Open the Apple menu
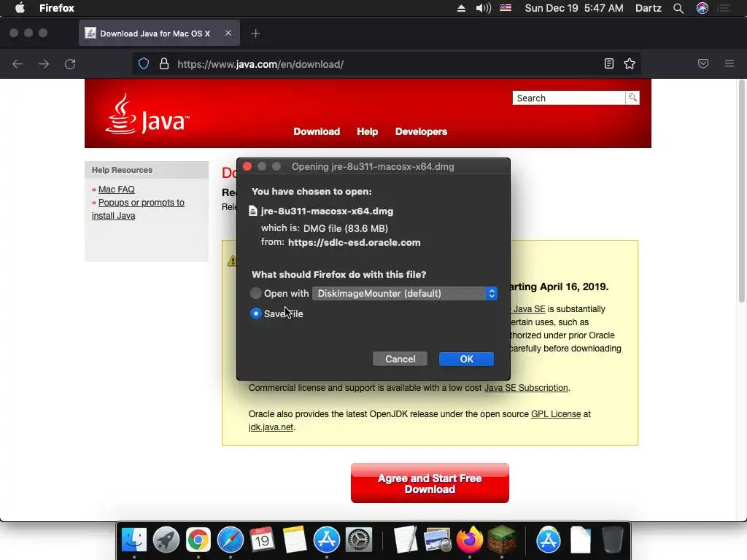The width and height of the screenshot is (747, 560). (x=20, y=8)
